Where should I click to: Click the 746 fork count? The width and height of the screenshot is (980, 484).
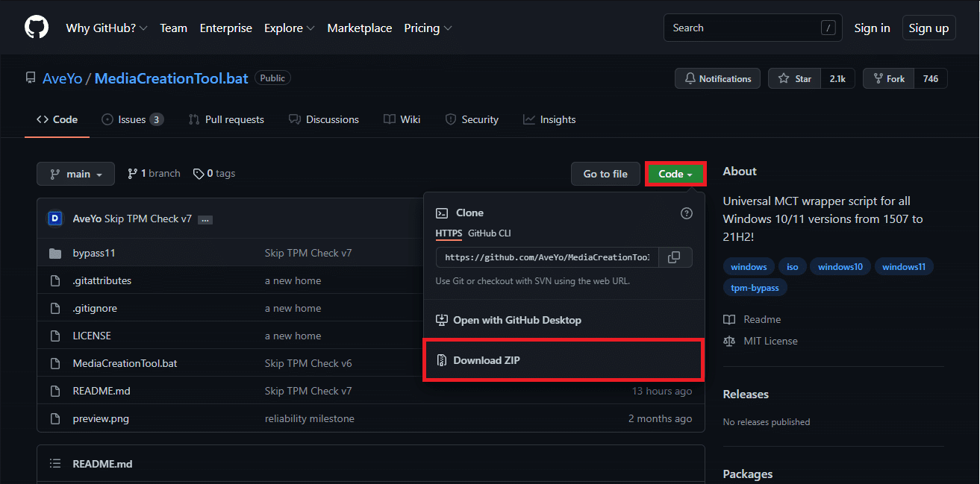(931, 78)
